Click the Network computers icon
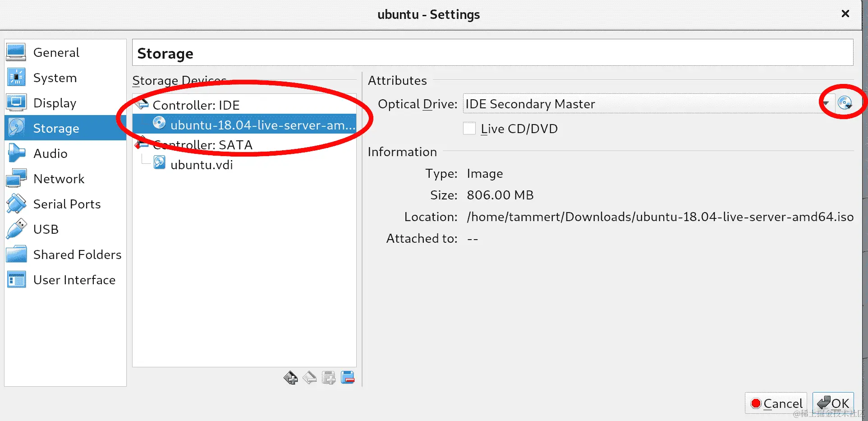 tap(16, 179)
